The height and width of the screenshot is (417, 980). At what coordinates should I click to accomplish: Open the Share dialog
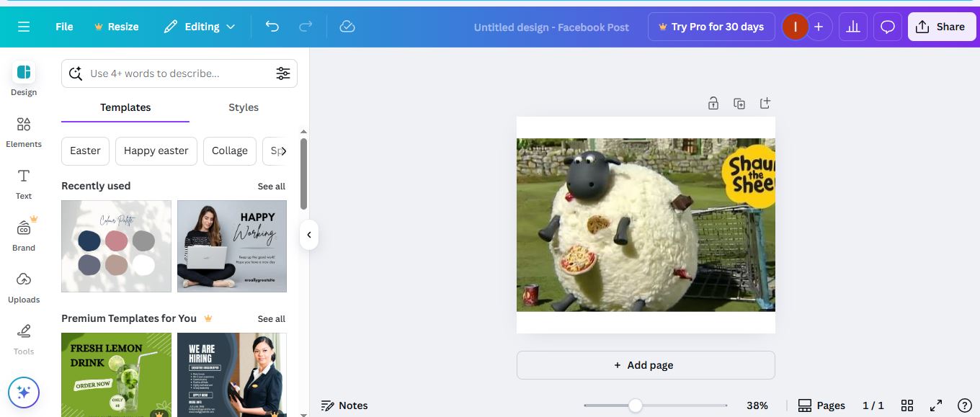coord(942,27)
